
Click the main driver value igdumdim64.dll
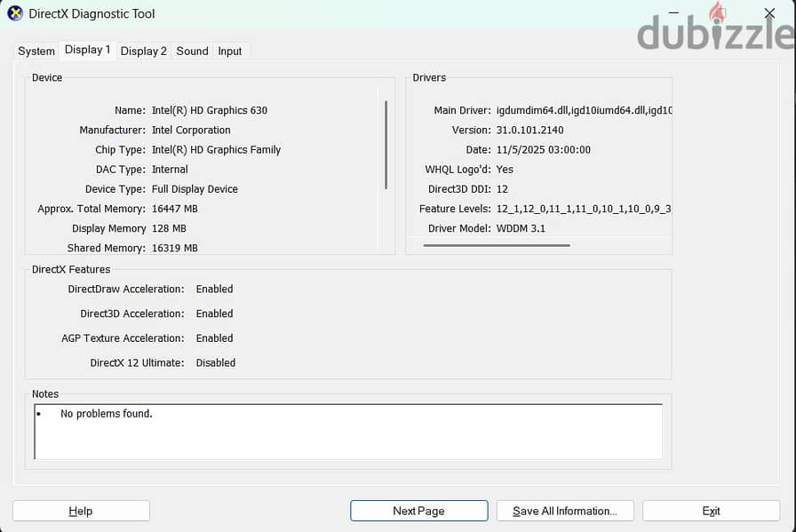click(x=584, y=110)
